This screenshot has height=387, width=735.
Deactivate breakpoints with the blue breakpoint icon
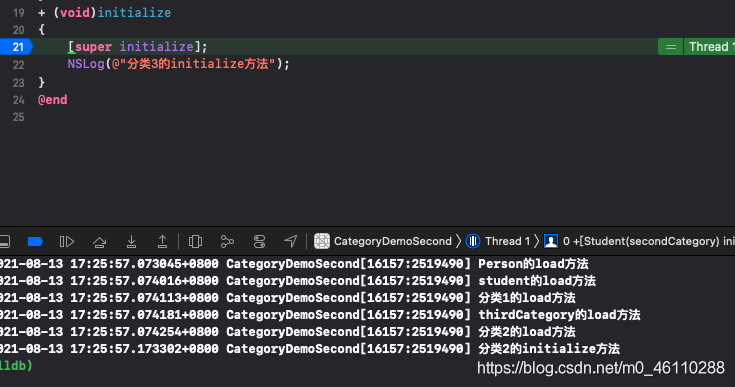[35, 242]
